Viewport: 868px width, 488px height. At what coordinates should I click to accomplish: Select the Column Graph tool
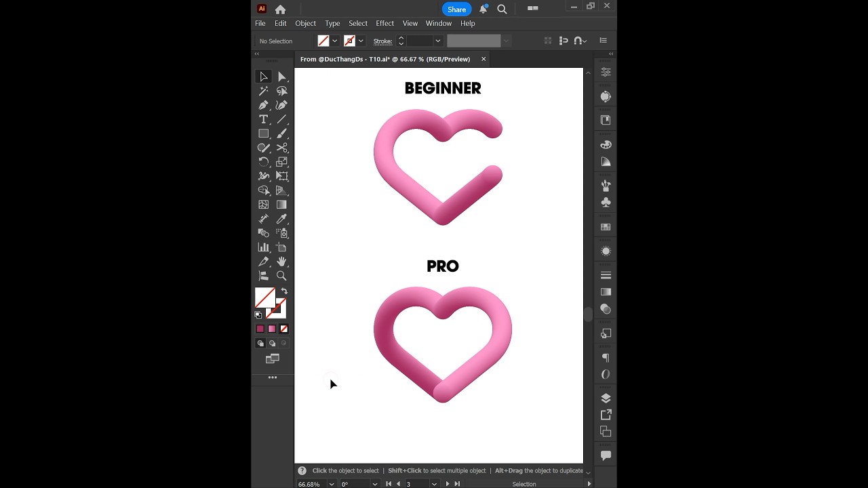pos(264,247)
